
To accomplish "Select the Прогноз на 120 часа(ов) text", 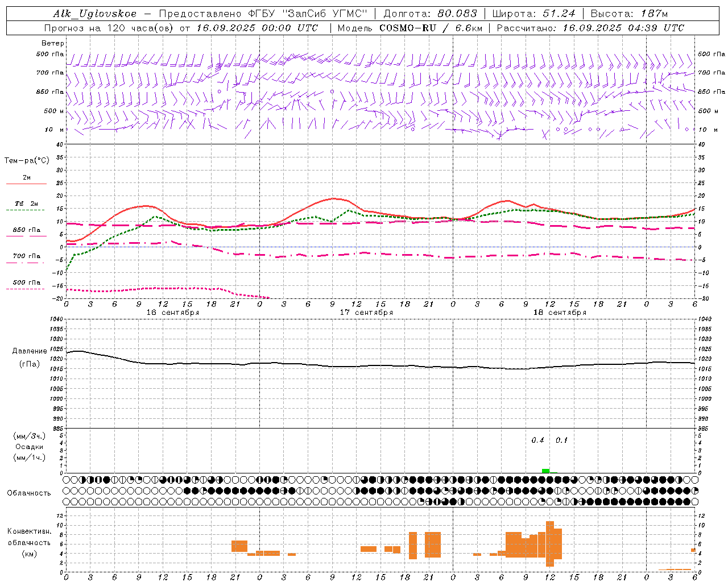I will [x=109, y=28].
